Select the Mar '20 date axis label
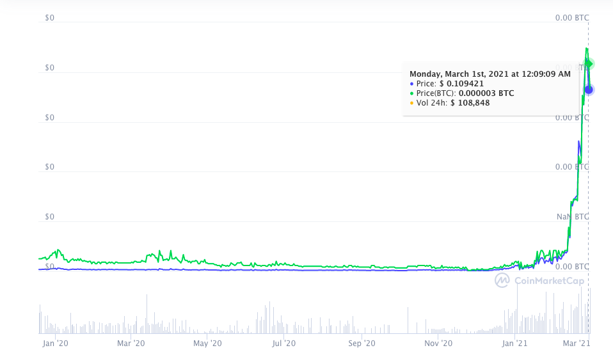The height and width of the screenshot is (364, 613). click(131, 344)
